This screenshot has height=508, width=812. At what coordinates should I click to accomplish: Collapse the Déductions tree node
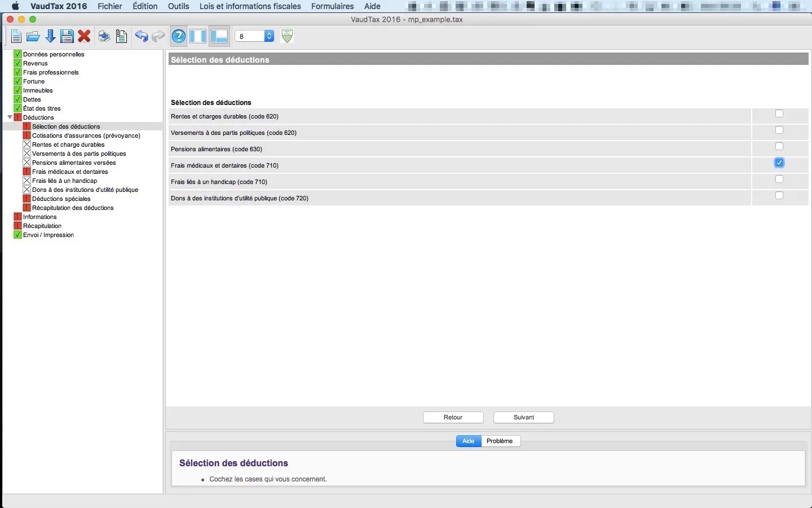point(10,117)
